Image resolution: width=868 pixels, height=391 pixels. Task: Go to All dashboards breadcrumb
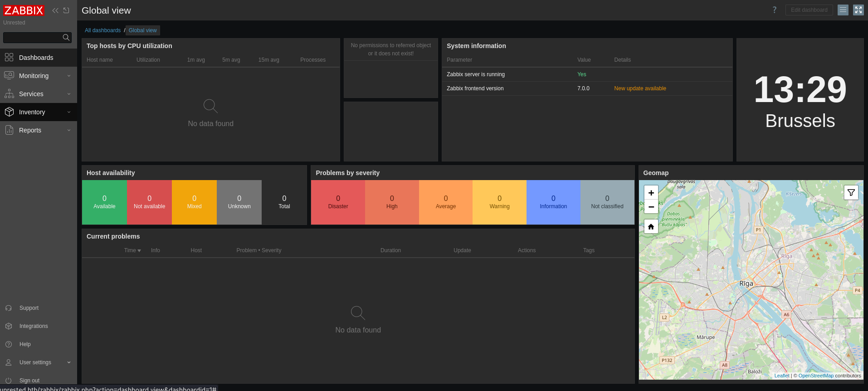[102, 30]
